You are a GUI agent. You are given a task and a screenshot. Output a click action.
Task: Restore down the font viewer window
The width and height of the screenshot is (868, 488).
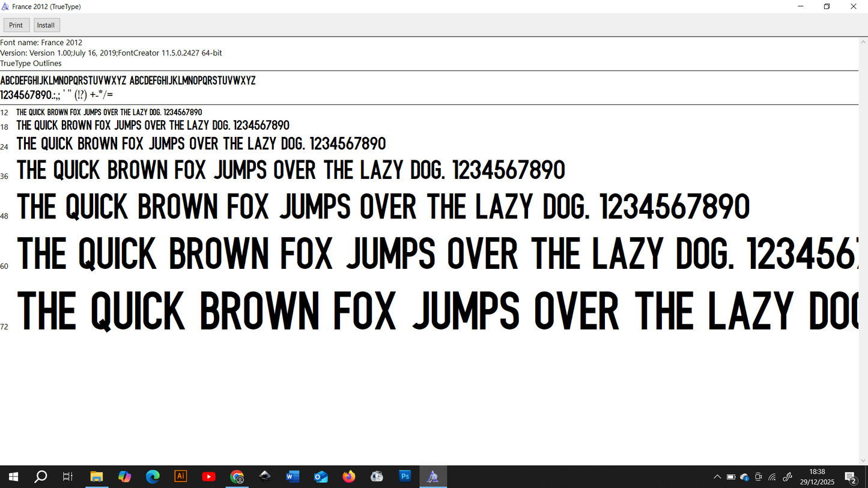coord(827,7)
